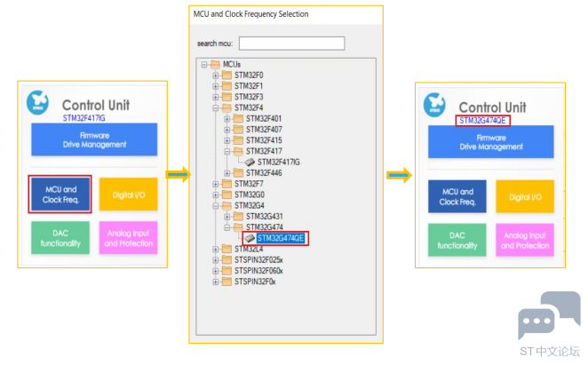588x365 pixels.
Task: Click the STM32F407 folder icon
Action: (x=239, y=130)
